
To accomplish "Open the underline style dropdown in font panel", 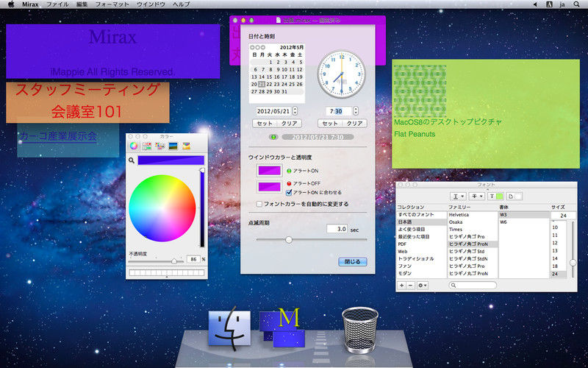I will [459, 197].
